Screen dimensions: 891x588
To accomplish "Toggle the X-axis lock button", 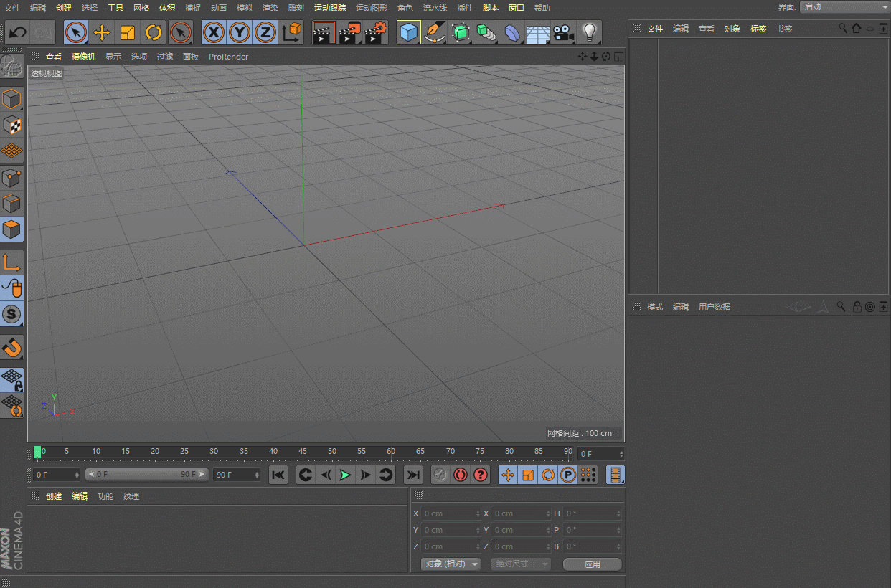I will (213, 32).
